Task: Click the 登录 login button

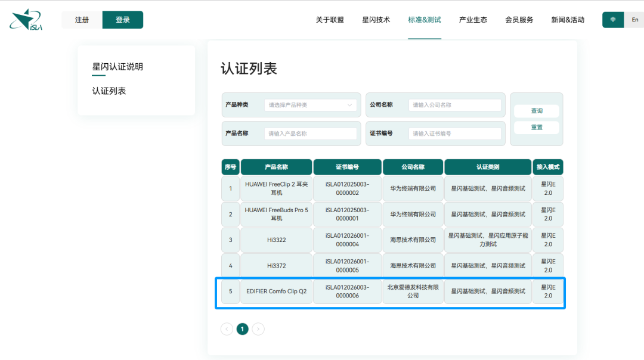Action: point(123,20)
